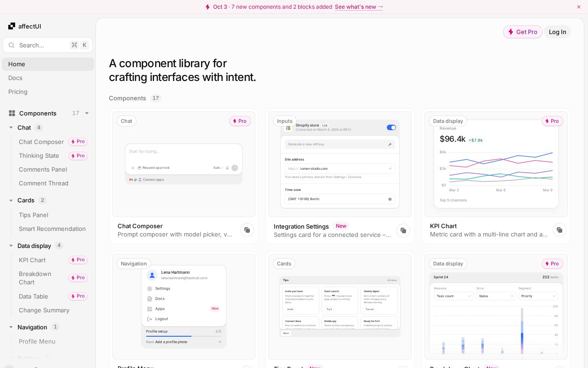Open Thinking State in the sidebar
Image resolution: width=588 pixels, height=368 pixels.
tap(39, 155)
